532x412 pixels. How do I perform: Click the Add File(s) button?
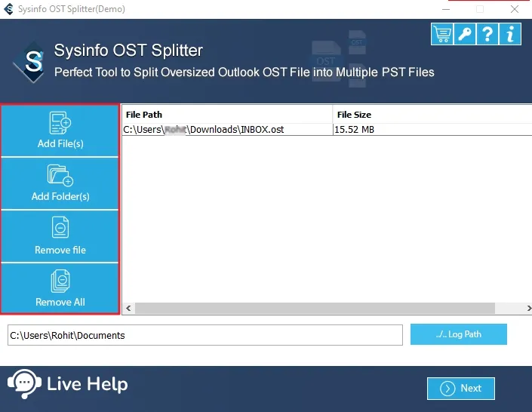(60, 131)
